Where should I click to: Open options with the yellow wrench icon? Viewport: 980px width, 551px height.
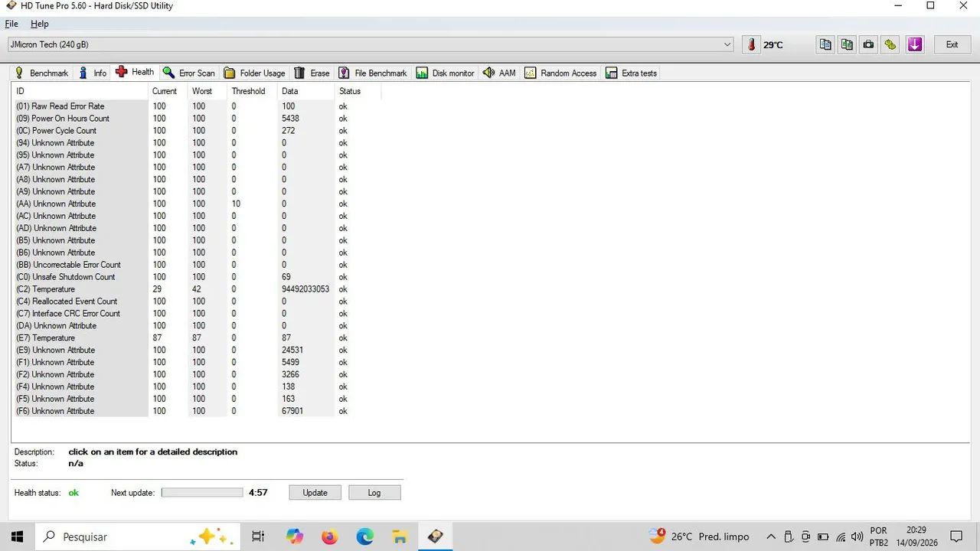(x=890, y=44)
